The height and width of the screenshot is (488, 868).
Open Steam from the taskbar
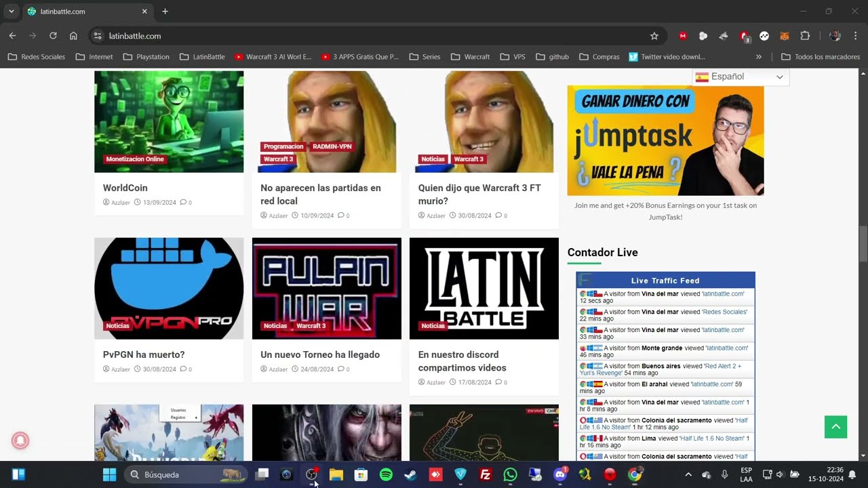[410, 474]
